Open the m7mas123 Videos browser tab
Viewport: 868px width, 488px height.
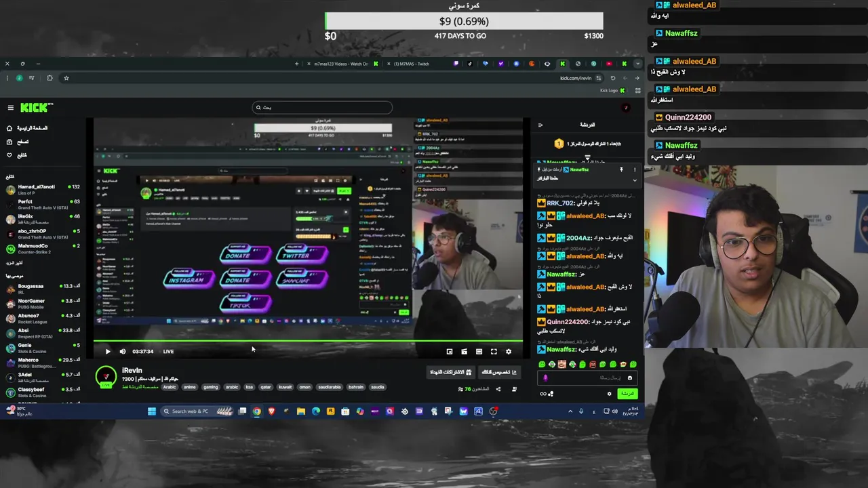pos(341,64)
